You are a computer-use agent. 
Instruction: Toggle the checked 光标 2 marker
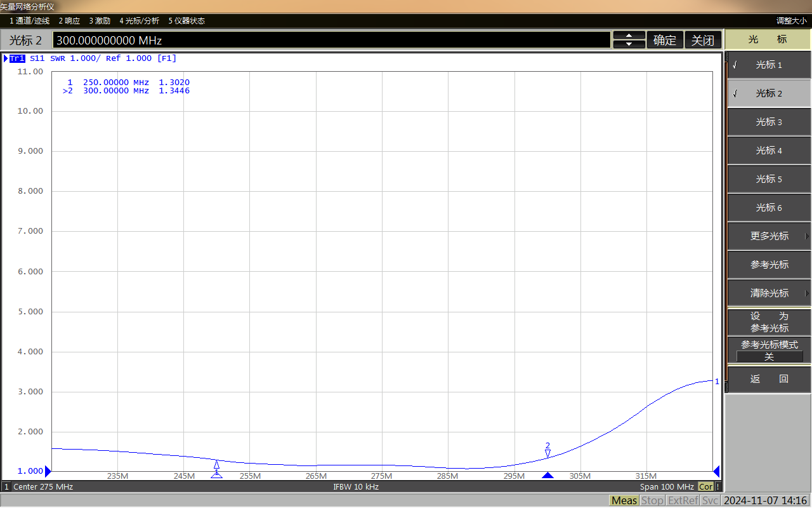pyautogui.click(x=768, y=93)
